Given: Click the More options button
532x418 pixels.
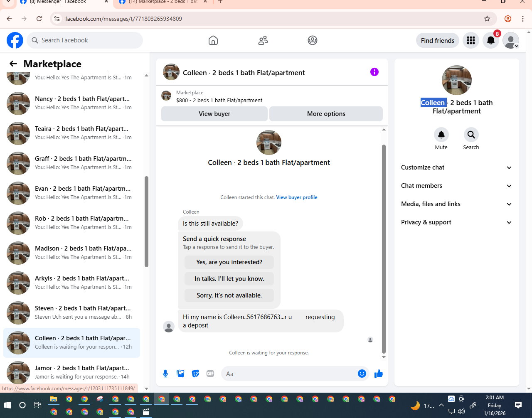Looking at the screenshot, I should pos(326,114).
